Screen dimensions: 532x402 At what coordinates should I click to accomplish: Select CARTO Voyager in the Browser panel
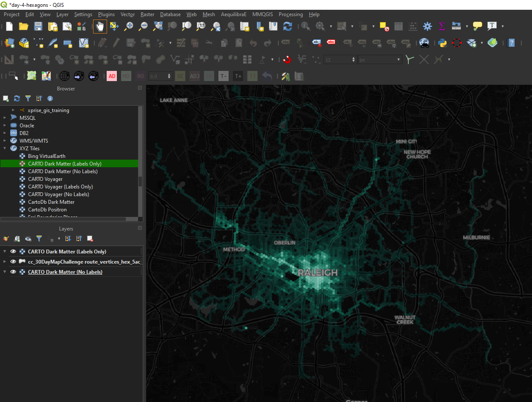tap(45, 179)
